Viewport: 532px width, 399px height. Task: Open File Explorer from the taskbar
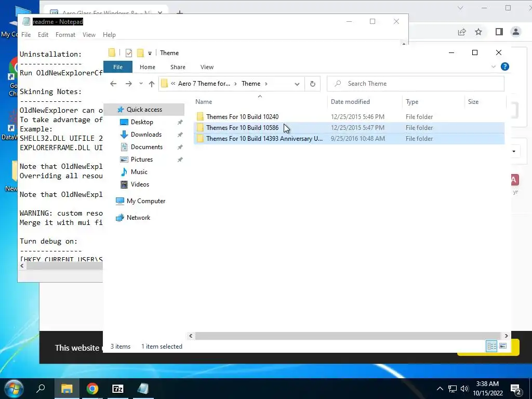point(67,389)
